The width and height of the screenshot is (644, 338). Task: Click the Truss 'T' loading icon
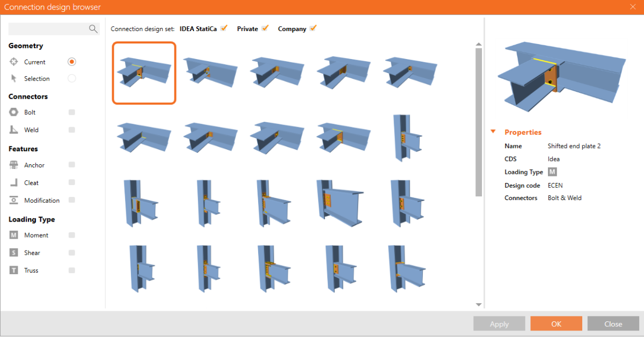(x=14, y=270)
